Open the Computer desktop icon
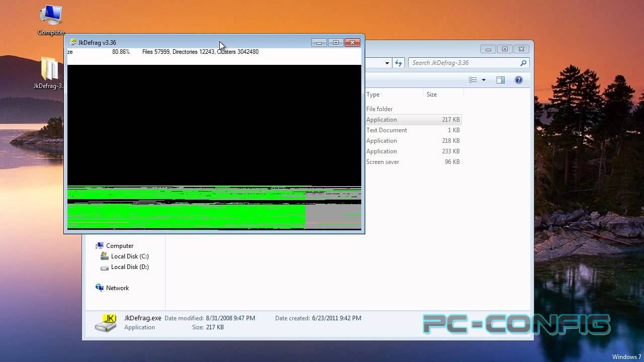 [x=51, y=20]
